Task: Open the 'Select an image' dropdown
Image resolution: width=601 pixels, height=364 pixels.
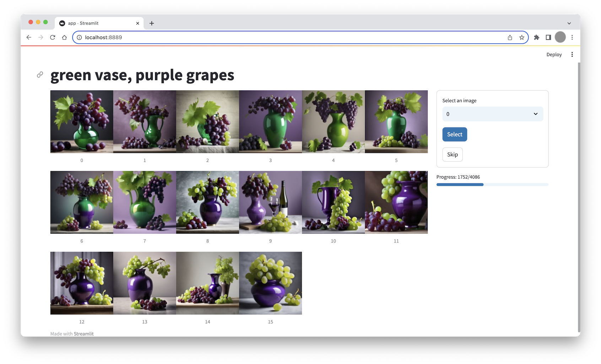Action: [x=492, y=114]
